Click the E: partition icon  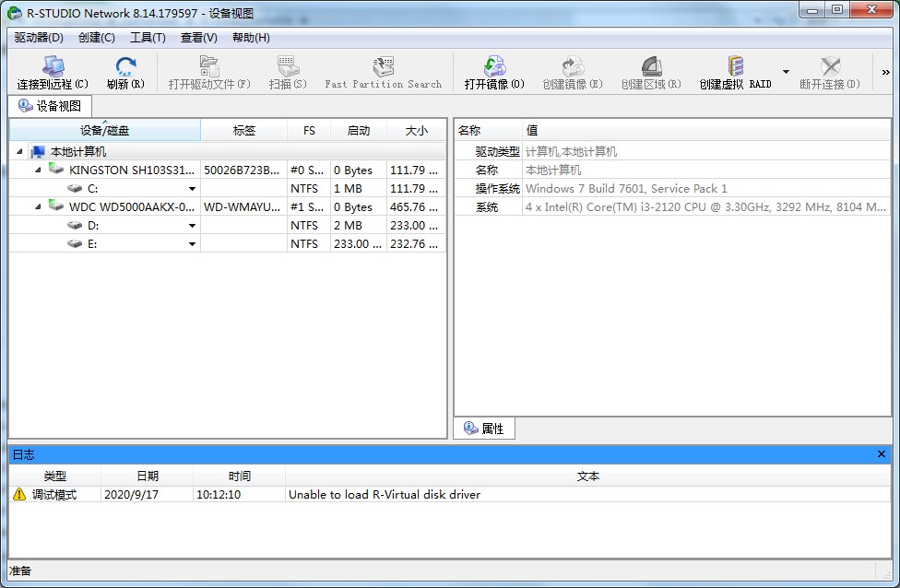(75, 243)
